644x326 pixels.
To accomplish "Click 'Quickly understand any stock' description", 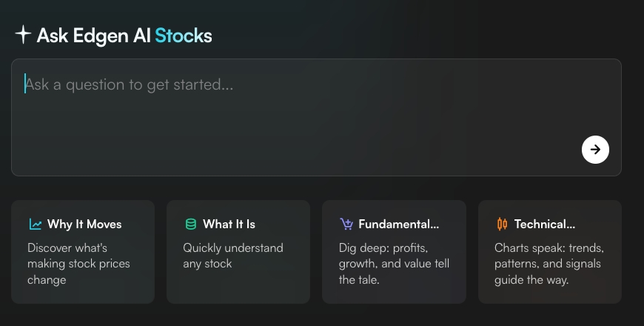I will pyautogui.click(x=232, y=256).
